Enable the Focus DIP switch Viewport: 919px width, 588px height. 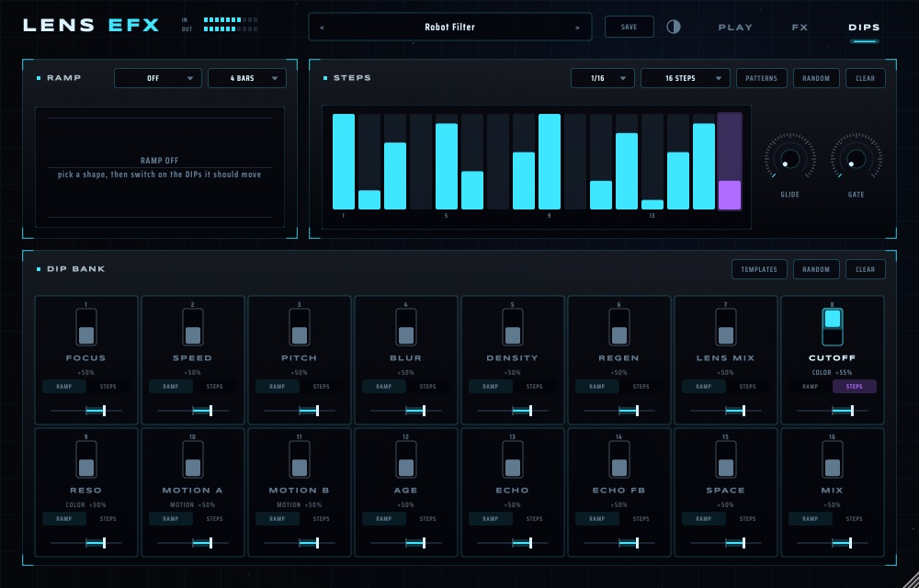click(x=86, y=327)
